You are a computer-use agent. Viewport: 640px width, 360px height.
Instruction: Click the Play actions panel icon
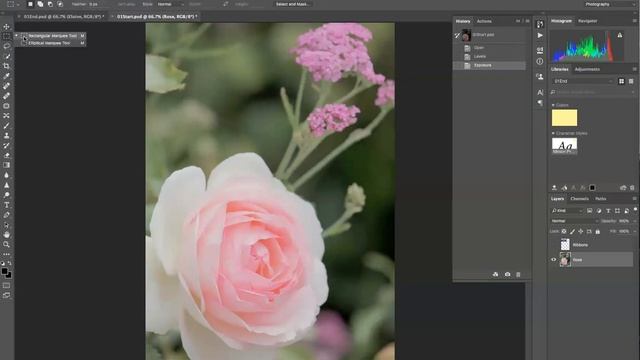coord(540,36)
